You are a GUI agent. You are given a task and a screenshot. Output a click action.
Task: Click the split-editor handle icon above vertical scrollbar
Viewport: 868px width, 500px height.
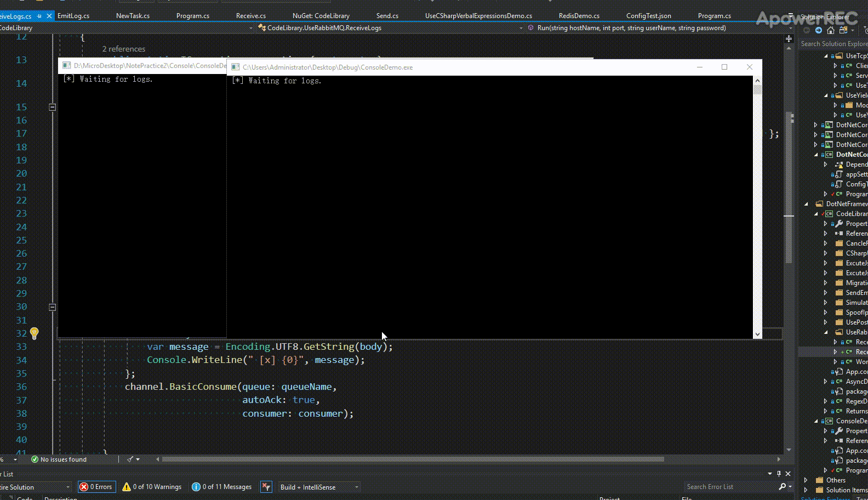click(789, 39)
